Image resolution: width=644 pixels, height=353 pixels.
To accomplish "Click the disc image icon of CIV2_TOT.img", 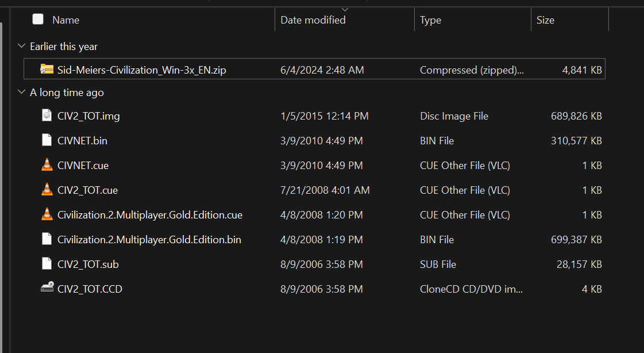I will point(47,116).
